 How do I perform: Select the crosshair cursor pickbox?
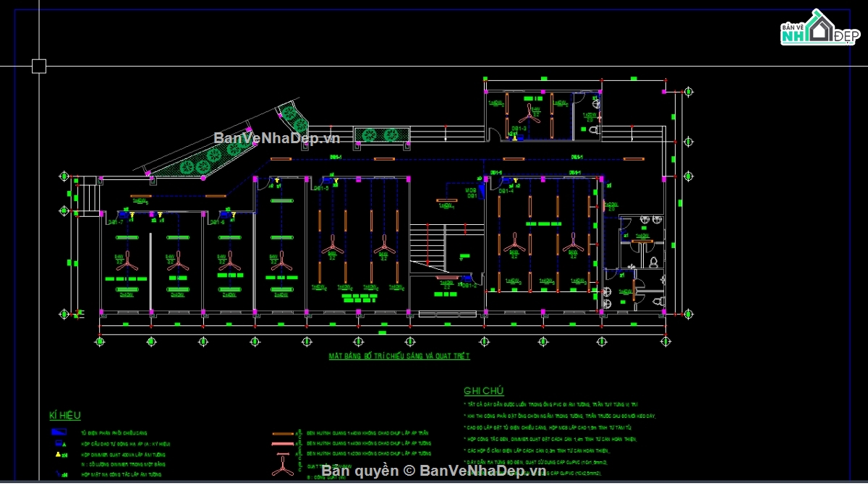(x=39, y=67)
